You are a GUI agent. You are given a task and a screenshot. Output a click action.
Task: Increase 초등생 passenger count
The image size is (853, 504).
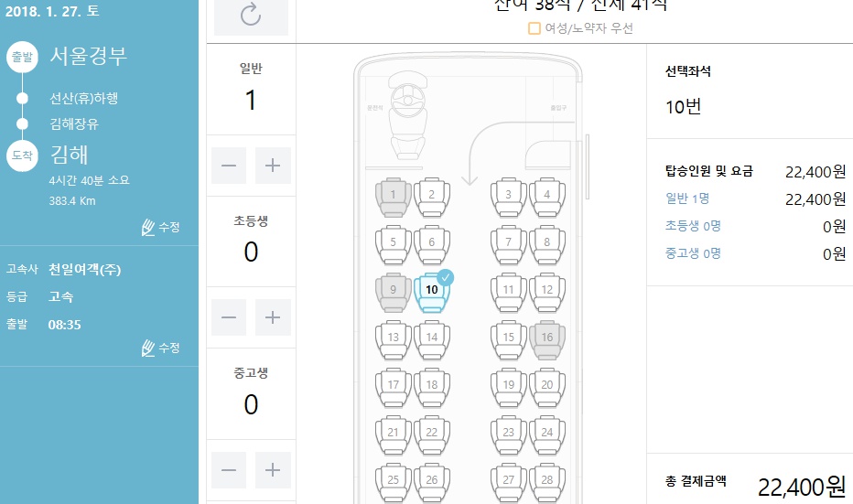pos(272,317)
